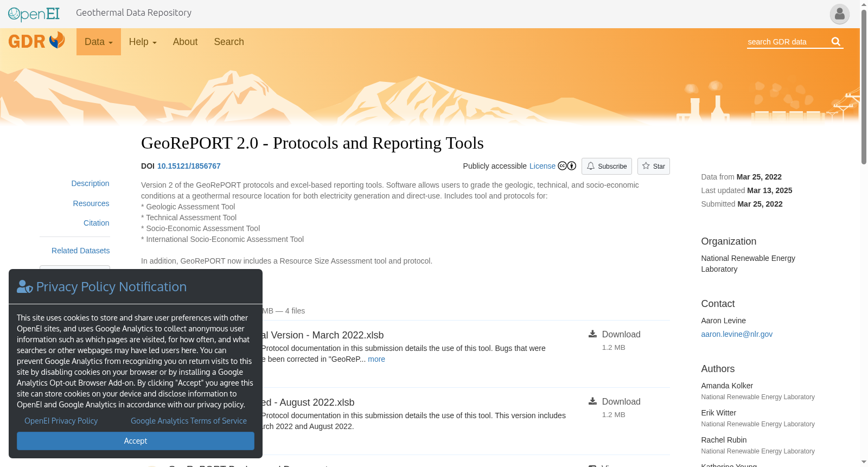The width and height of the screenshot is (868, 467).
Task: Star this dataset
Action: click(654, 166)
